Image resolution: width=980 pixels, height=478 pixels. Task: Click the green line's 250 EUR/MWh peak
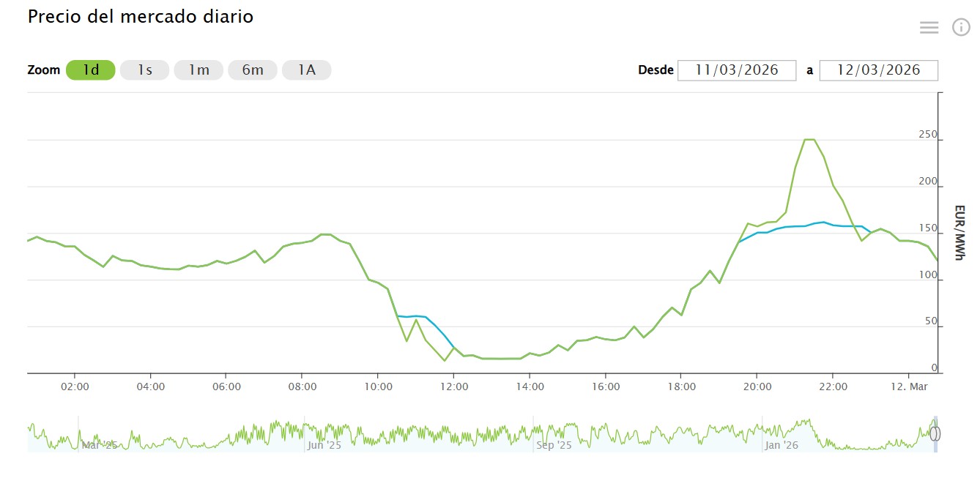809,139
